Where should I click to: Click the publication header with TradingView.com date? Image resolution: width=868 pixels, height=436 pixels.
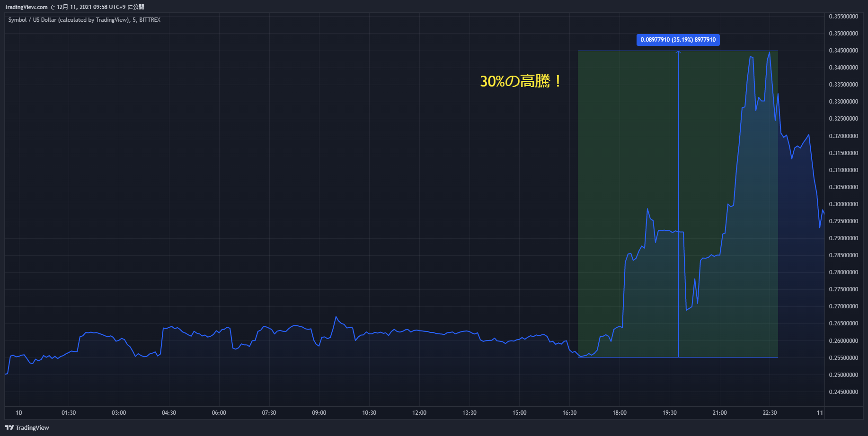(74, 7)
